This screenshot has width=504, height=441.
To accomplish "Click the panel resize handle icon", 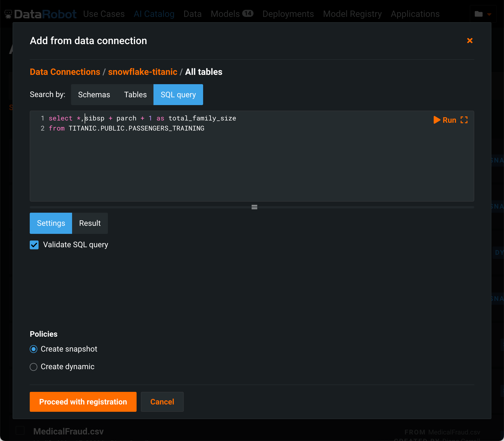I will pyautogui.click(x=254, y=207).
